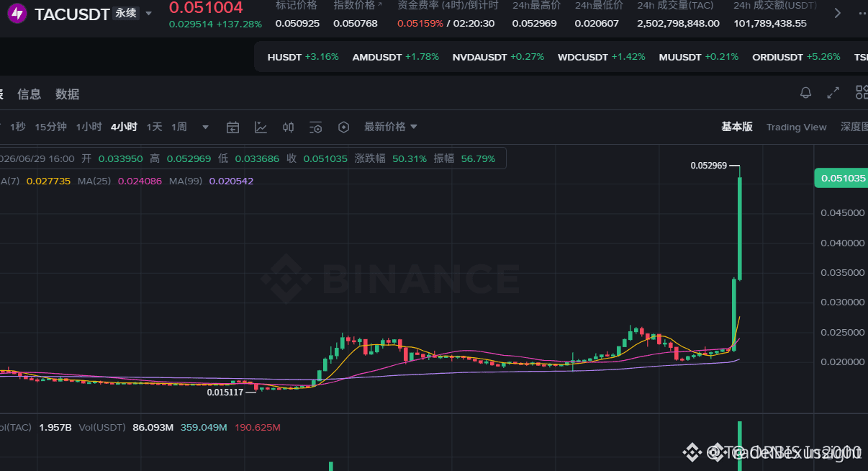Click the 24h turnover 101,789,438.55
Screen dimensions: 868x471
pos(770,23)
